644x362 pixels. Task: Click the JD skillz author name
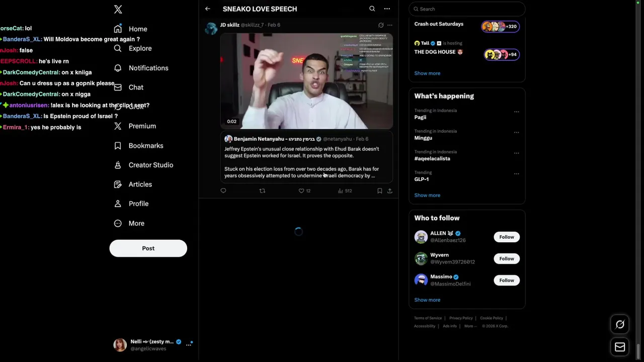(x=229, y=25)
